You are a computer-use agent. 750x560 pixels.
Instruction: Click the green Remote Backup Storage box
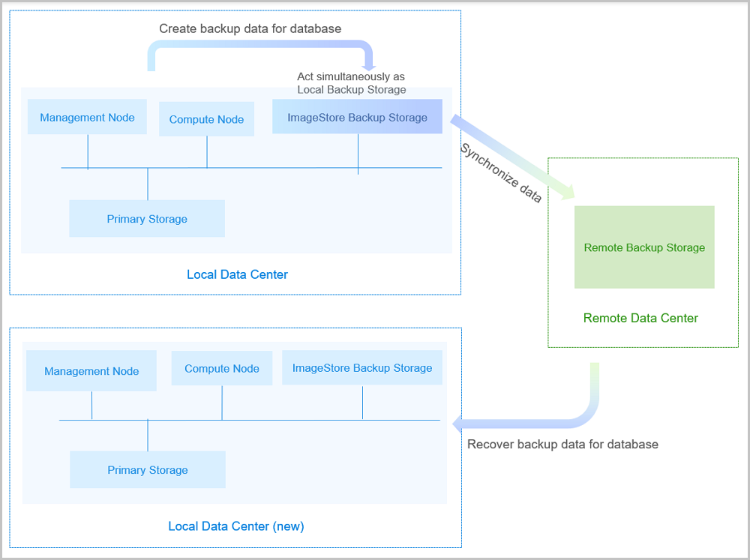644,247
